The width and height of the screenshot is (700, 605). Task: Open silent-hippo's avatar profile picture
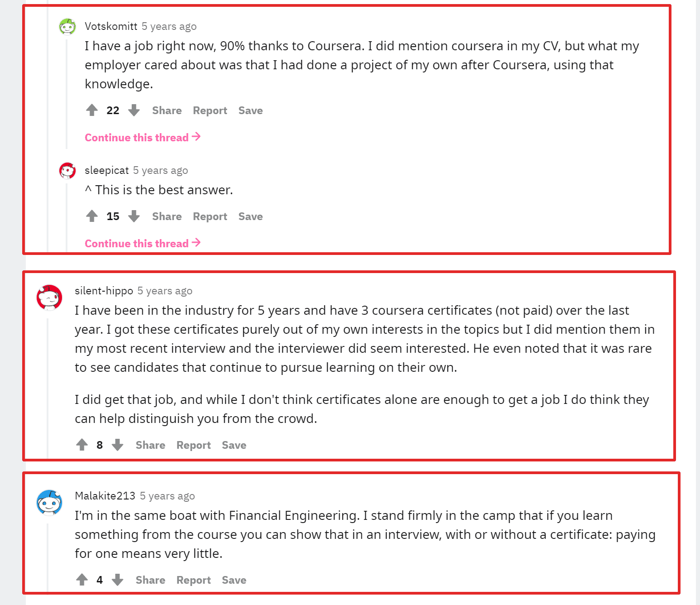(49, 297)
